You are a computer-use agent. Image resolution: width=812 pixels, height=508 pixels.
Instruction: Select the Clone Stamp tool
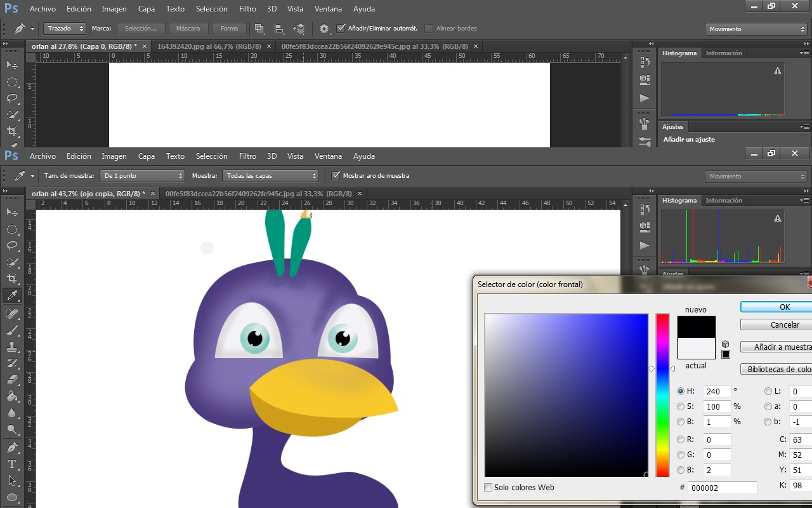[x=12, y=347]
